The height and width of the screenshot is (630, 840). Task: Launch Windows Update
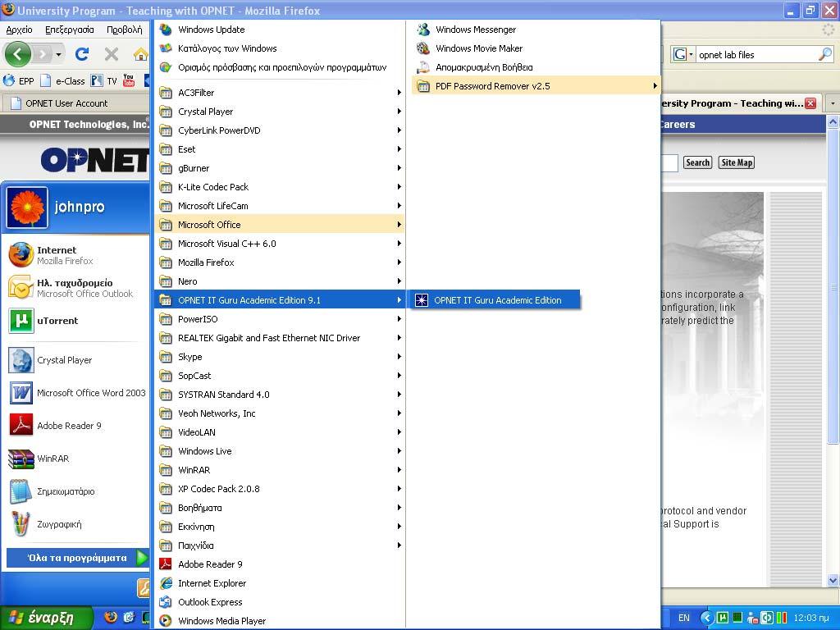pos(280,30)
